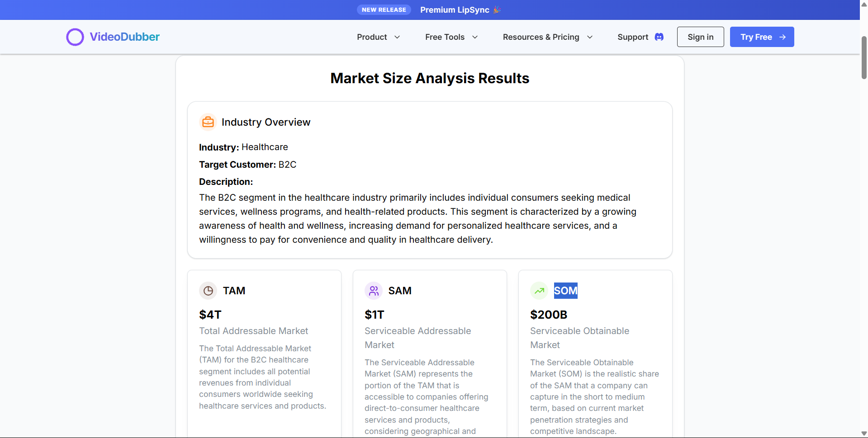Open the VideoDubber home link text

[x=124, y=37]
